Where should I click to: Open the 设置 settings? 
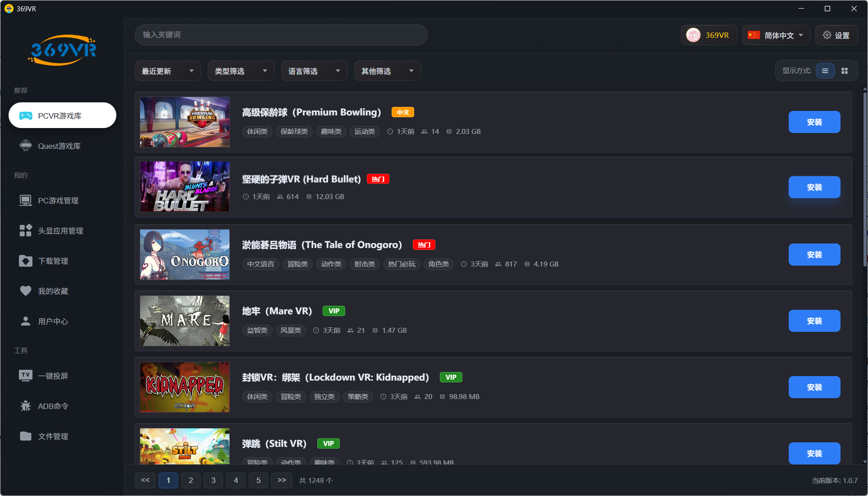(x=836, y=35)
